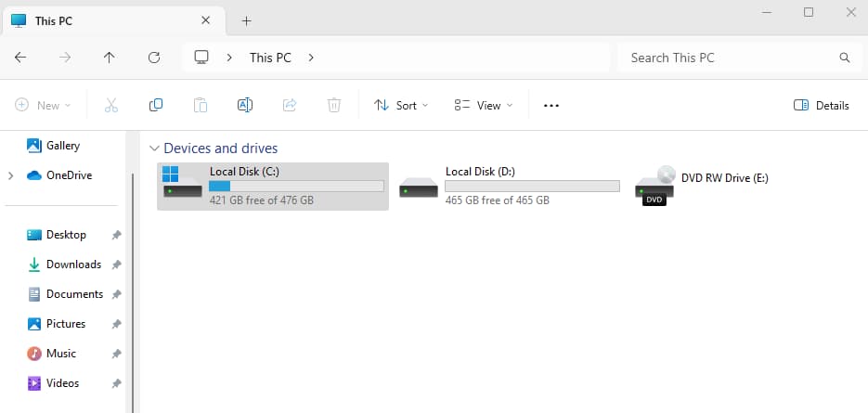This screenshot has width=868, height=413.
Task: Open Videos in the sidebar
Action: (54, 383)
